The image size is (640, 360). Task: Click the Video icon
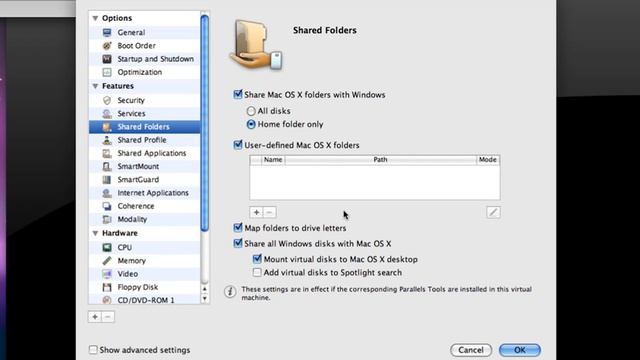tap(107, 274)
